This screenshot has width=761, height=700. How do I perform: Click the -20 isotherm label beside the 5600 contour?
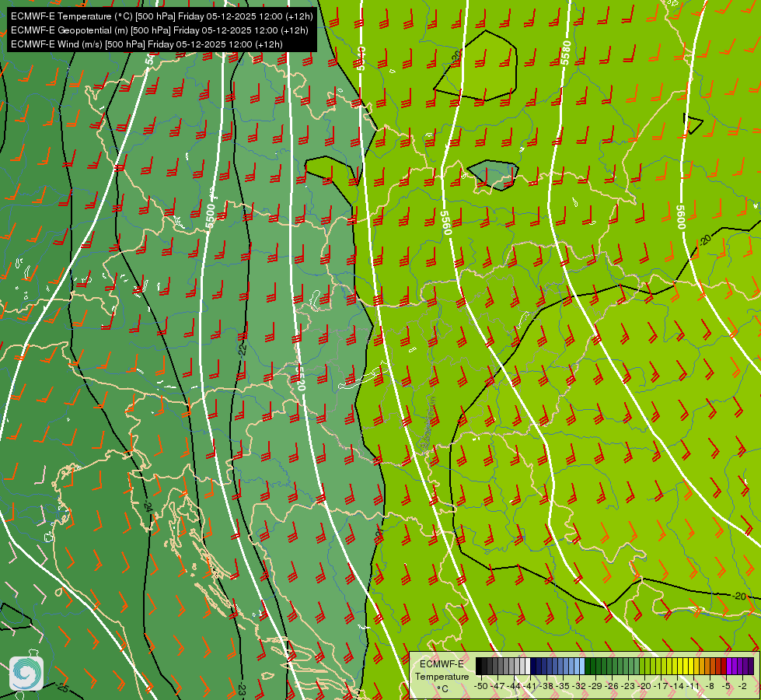tap(705, 240)
